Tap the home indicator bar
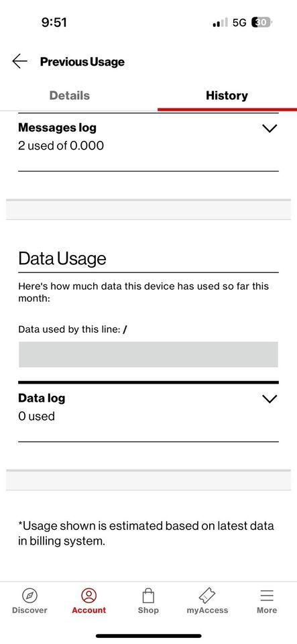Screen dimensions: 297x644 tap(149, 636)
